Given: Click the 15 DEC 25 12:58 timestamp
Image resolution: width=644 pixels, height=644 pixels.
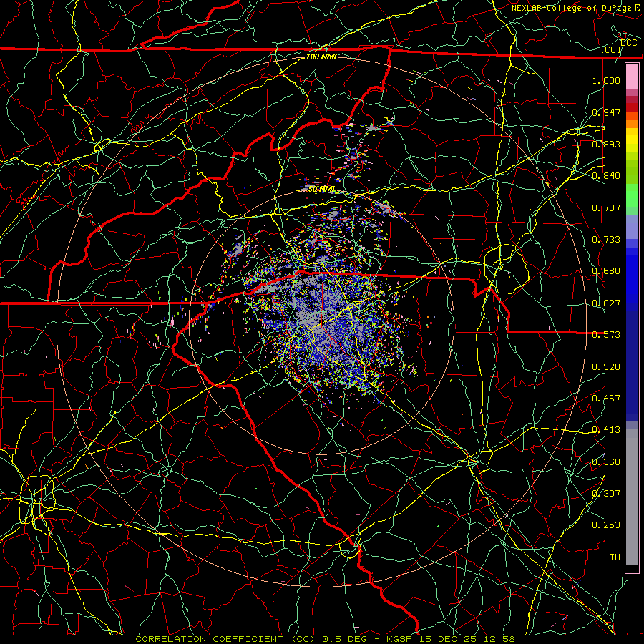Looking at the screenshot, I should point(467,639).
